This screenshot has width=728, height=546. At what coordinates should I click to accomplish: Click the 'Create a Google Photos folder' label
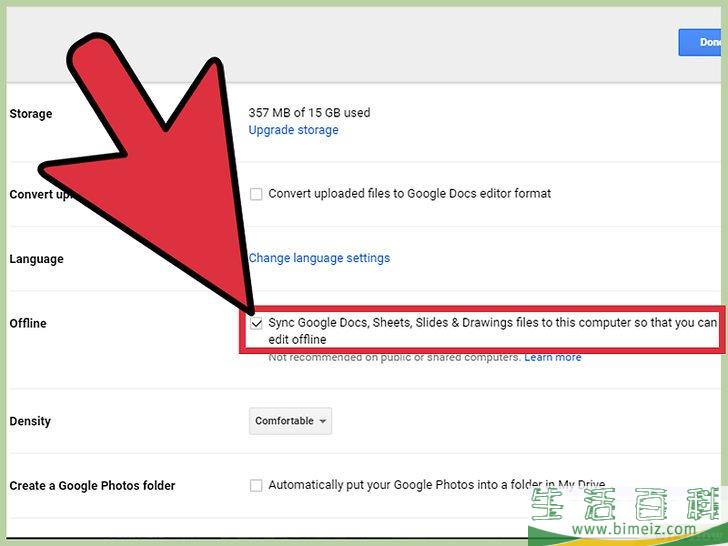pyautogui.click(x=92, y=486)
